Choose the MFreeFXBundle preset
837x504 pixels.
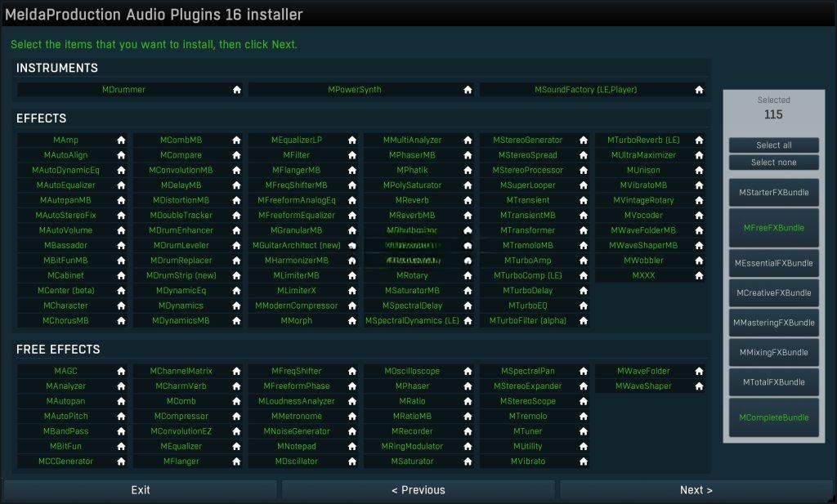pos(773,228)
